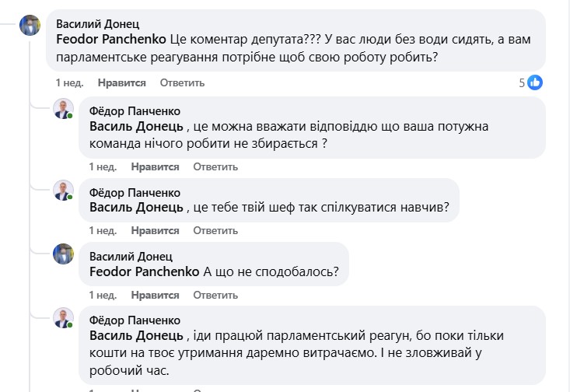Reply to the top comment by Василий Донец
The image size is (570, 392).
182,82
